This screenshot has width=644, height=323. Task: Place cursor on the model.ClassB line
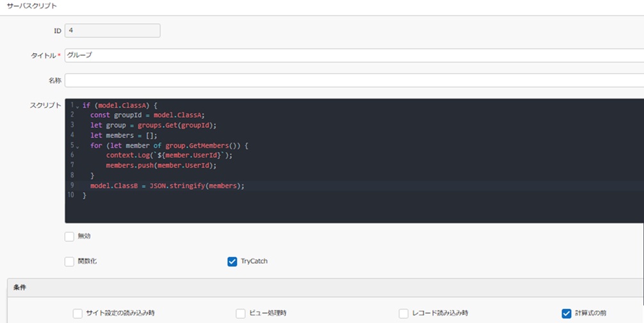click(167, 185)
